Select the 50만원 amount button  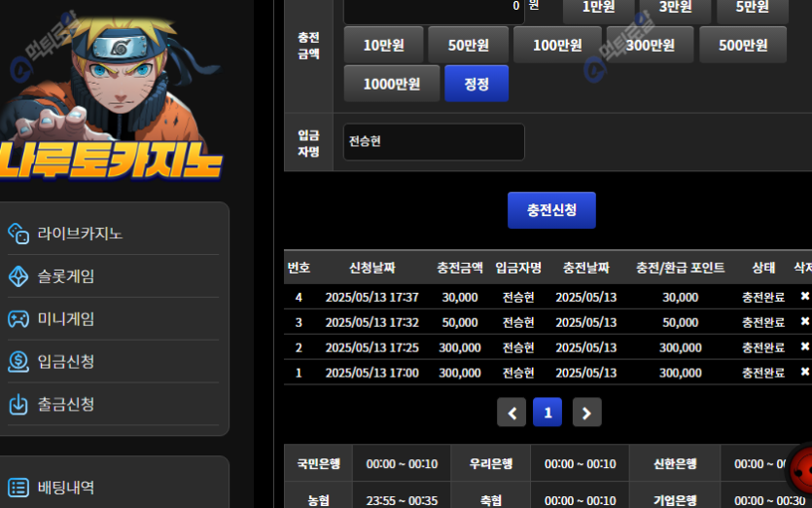(x=468, y=45)
